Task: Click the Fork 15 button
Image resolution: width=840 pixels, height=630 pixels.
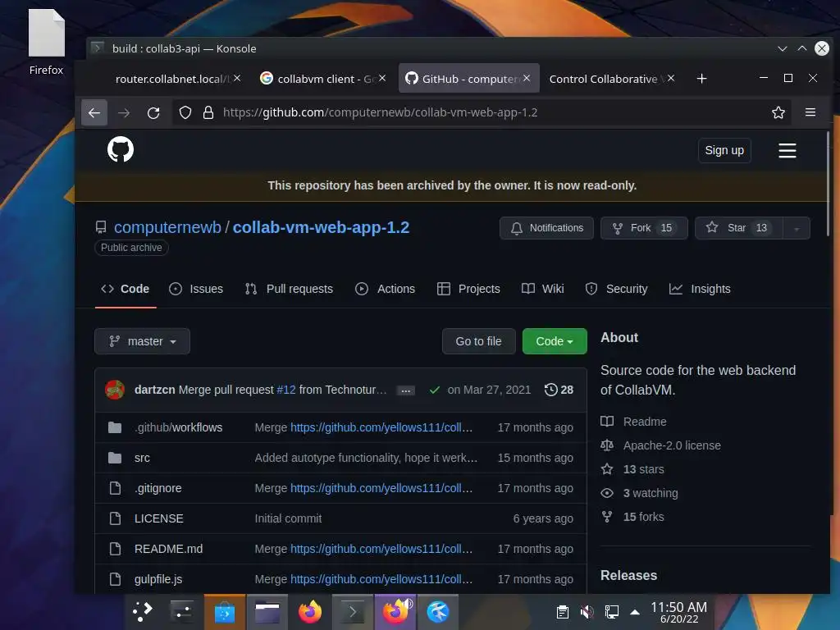Action: click(644, 228)
